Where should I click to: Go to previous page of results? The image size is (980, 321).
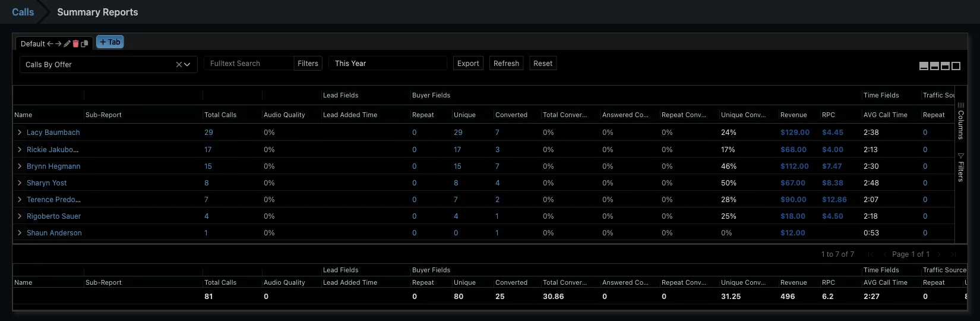884,254
